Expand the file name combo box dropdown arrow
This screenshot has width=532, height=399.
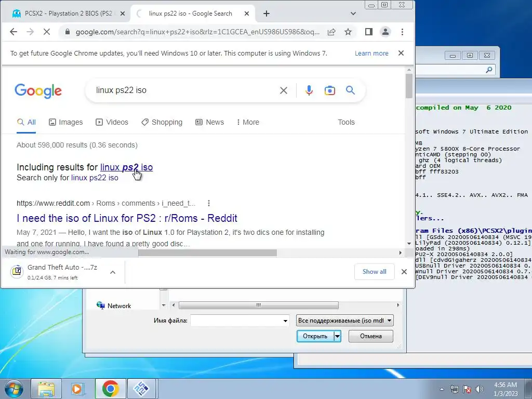coord(285,321)
